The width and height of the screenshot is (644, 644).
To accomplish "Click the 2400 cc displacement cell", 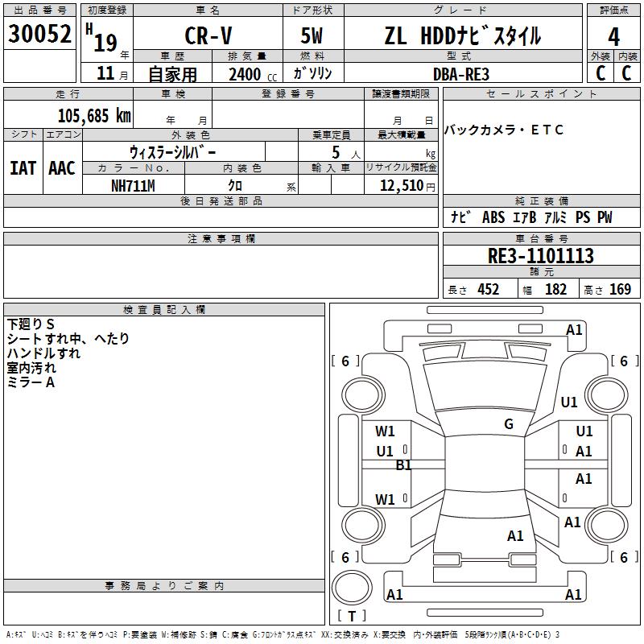I will coord(247,73).
